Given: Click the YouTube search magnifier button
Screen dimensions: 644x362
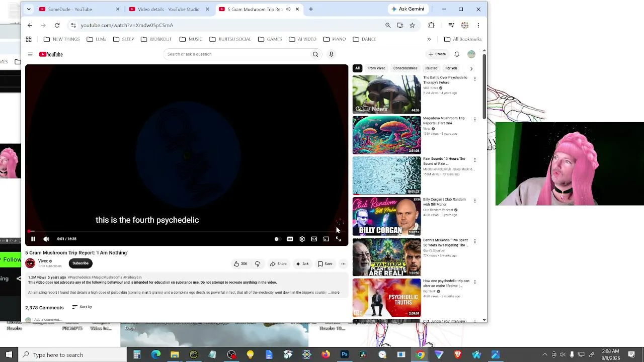Looking at the screenshot, I should 315,54.
